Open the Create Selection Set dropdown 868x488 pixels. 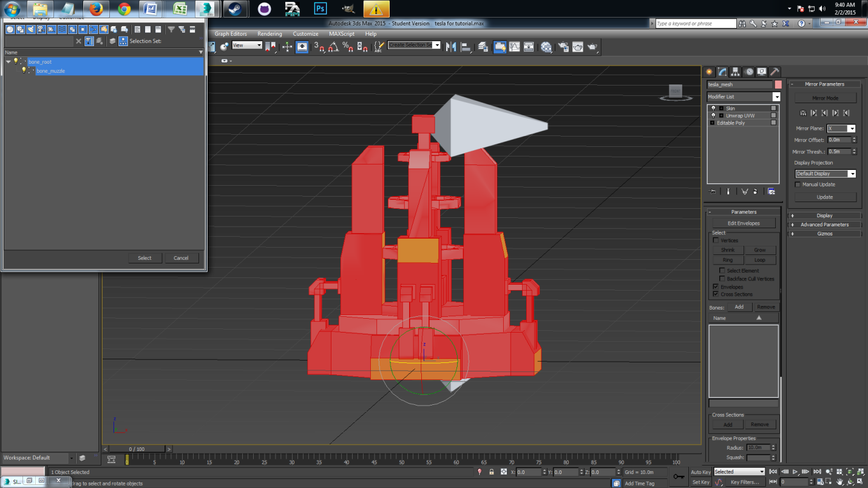click(436, 46)
